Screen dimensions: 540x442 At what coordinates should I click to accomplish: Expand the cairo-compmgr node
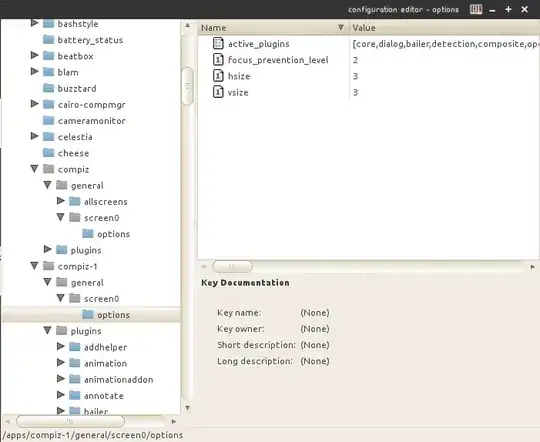(34, 104)
